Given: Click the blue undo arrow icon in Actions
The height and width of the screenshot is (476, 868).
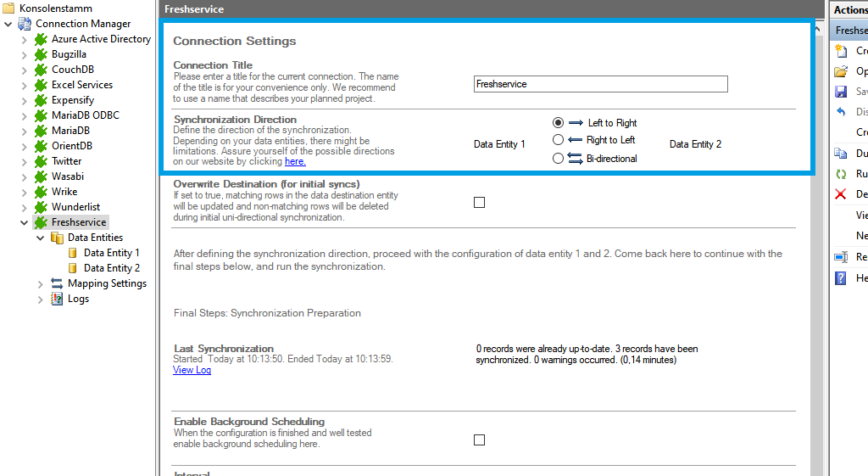Looking at the screenshot, I should [x=841, y=111].
